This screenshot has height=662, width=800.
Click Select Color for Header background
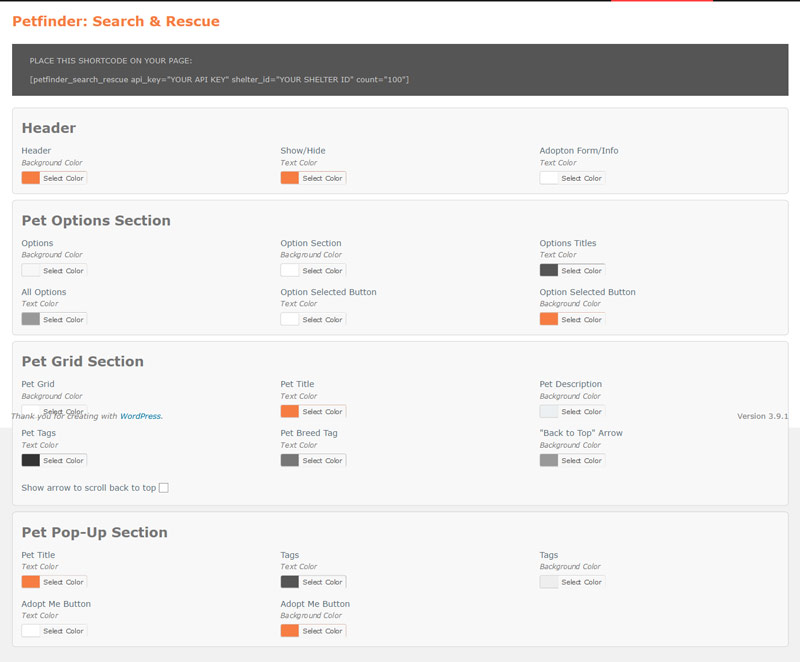pos(63,178)
